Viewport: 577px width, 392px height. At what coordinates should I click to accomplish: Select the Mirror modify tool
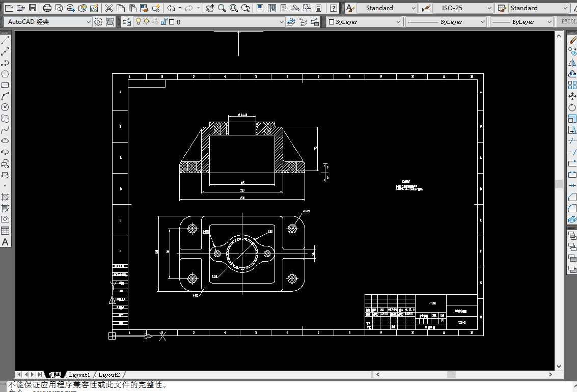[572, 63]
